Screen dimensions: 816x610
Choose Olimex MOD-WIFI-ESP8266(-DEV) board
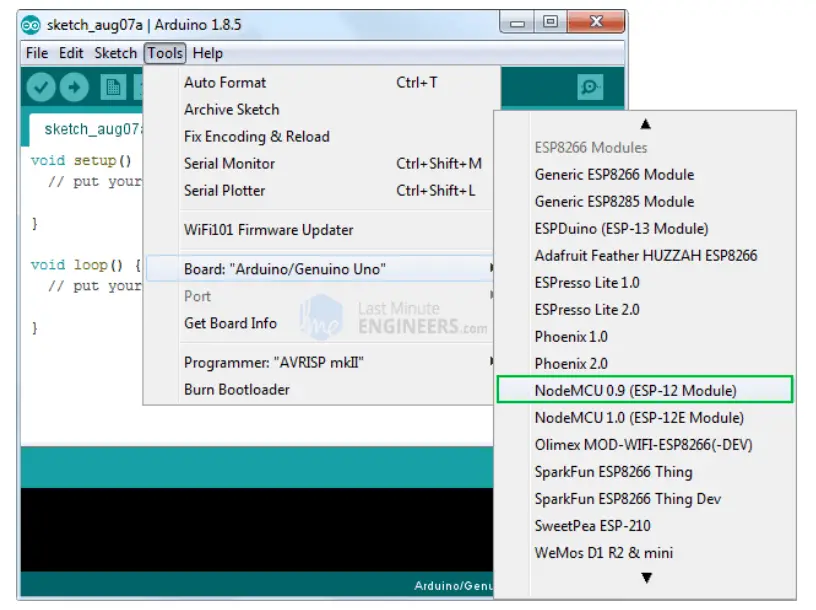[x=645, y=444]
